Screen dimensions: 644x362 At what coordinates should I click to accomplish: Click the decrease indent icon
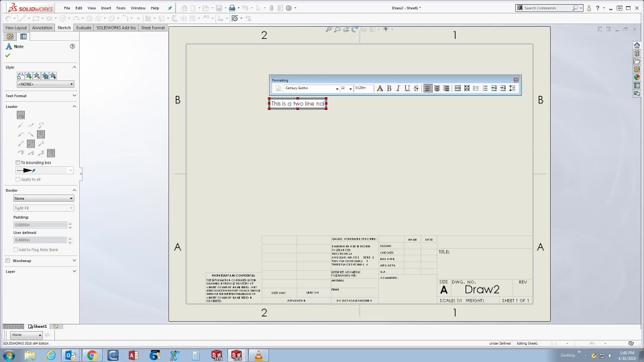[x=494, y=88]
